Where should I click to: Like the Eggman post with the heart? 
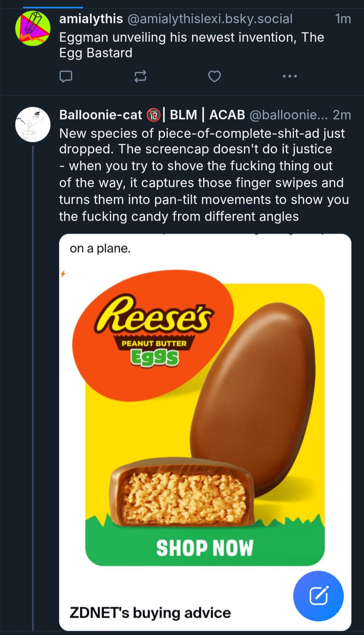click(214, 77)
